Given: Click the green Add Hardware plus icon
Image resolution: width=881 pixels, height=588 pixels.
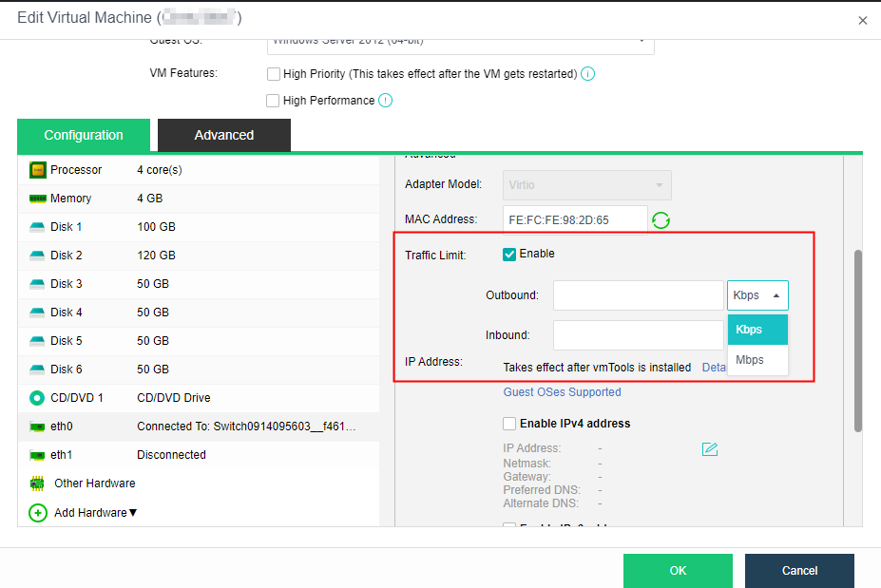Looking at the screenshot, I should coord(37,513).
